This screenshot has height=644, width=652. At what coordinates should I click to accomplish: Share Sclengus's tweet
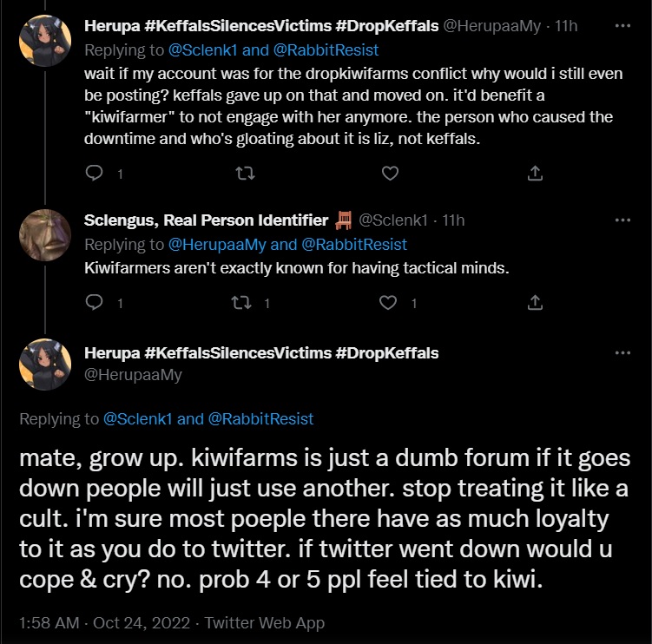[536, 303]
